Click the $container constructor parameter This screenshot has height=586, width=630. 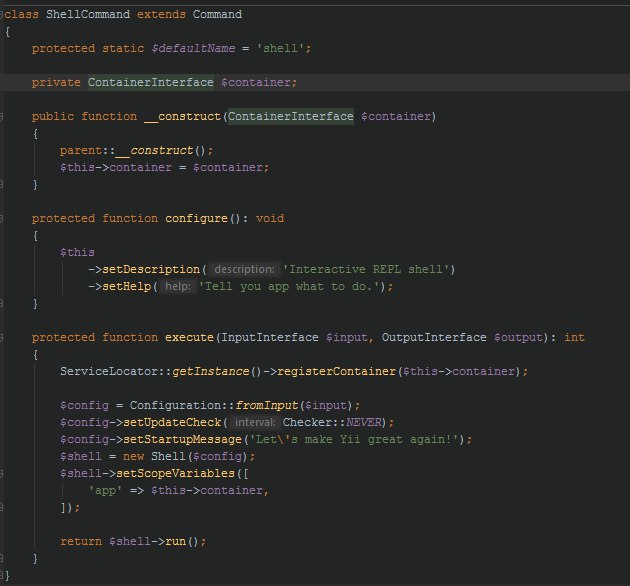(x=396, y=117)
